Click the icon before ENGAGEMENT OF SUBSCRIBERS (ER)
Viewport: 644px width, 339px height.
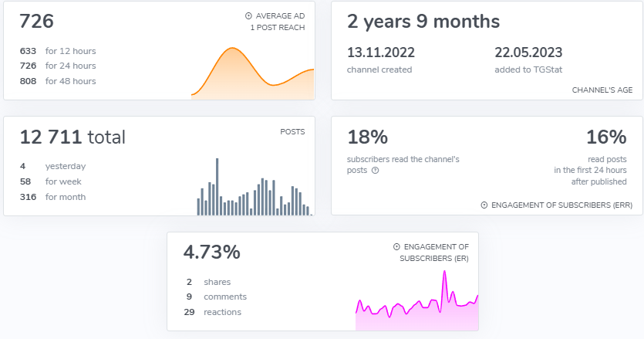pyautogui.click(x=396, y=246)
